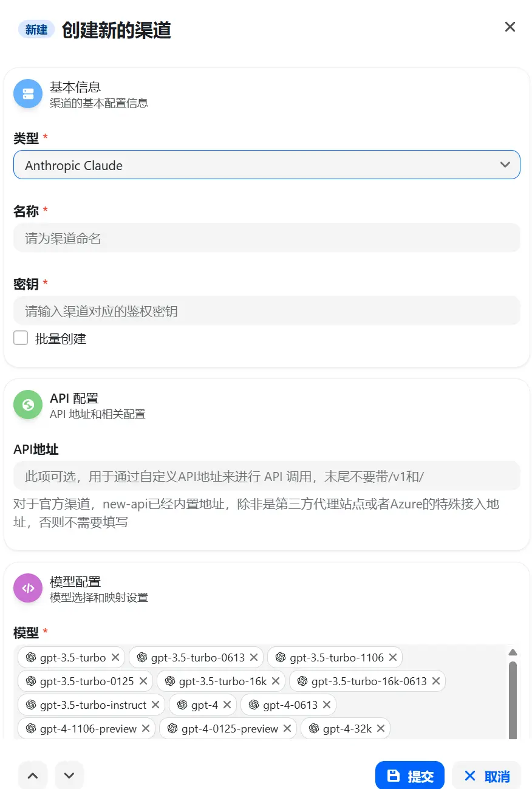Click the save icon inside the 提交 button

click(x=392, y=775)
